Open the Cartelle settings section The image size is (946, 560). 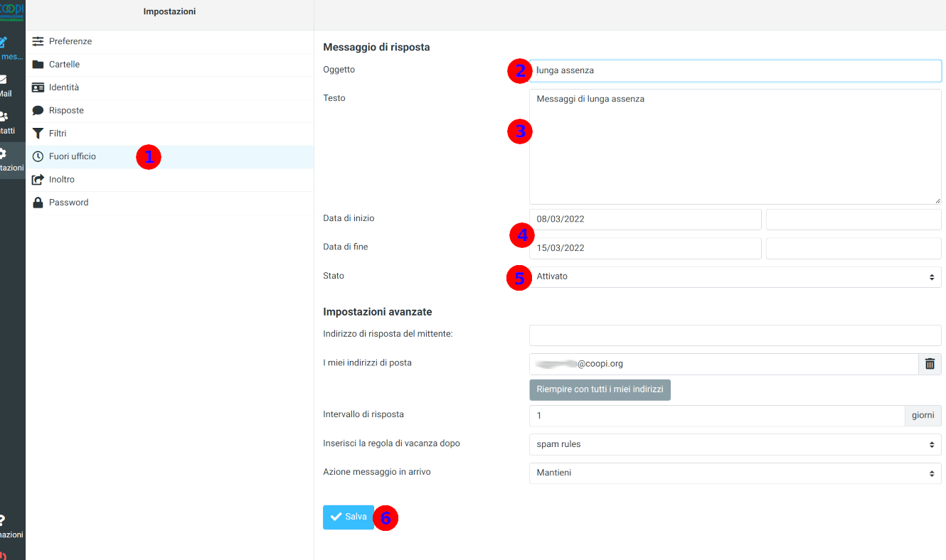[x=64, y=65]
